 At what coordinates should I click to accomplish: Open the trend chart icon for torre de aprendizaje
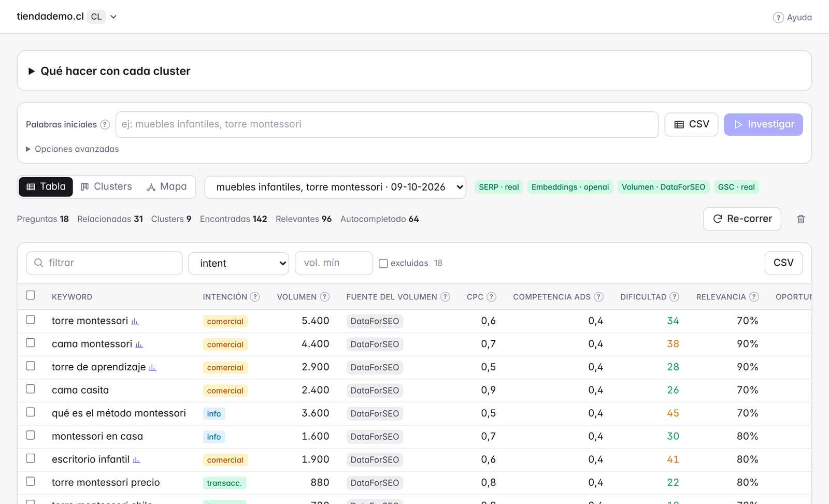153,368
